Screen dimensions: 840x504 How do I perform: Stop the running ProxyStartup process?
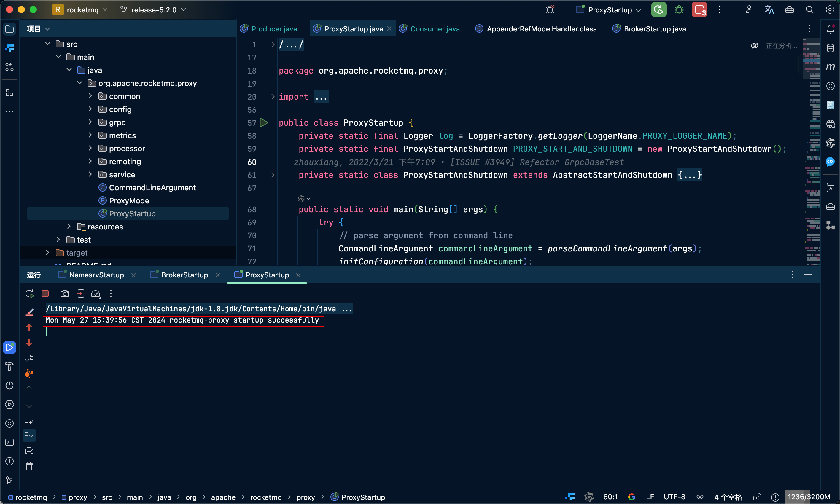coord(45,294)
